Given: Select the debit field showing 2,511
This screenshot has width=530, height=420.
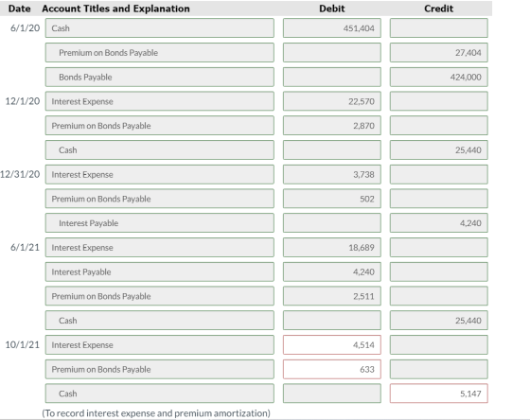Looking at the screenshot, I should tap(332, 296).
